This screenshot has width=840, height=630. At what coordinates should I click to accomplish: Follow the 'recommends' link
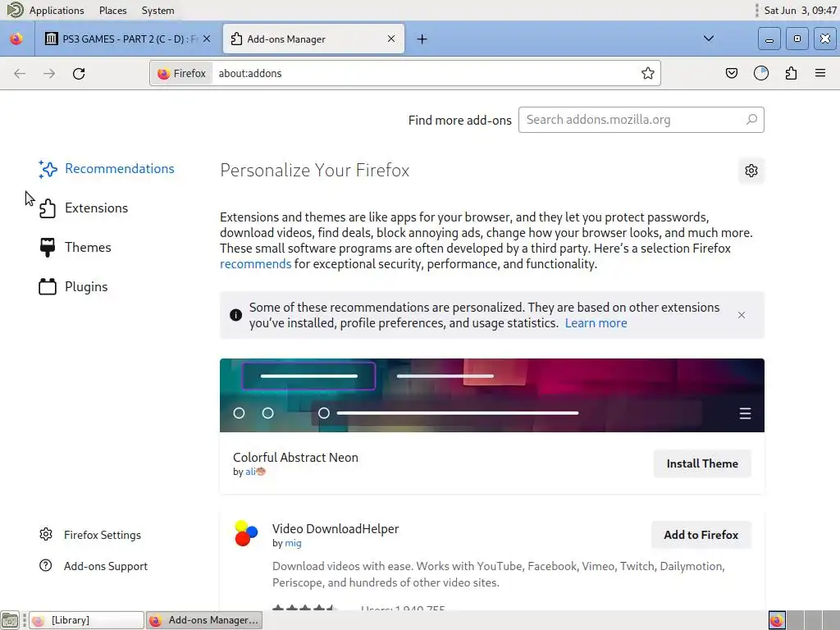coord(256,264)
